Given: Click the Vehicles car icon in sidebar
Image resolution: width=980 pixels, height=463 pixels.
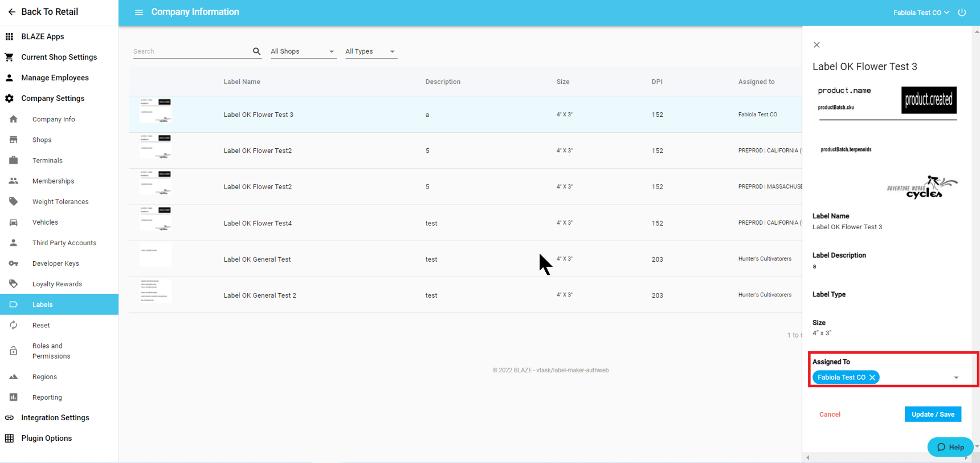Looking at the screenshot, I should 14,222.
